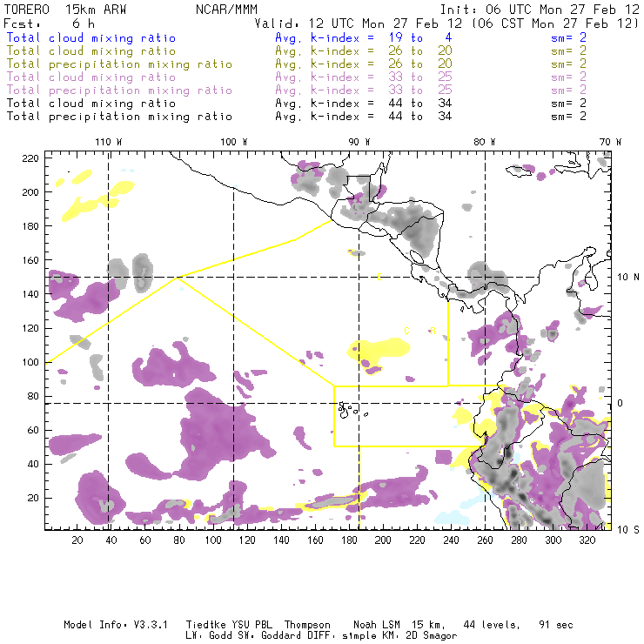Screen dimensions: 644x644
Task: Click the '44 levels,' text
Action: tap(492, 626)
